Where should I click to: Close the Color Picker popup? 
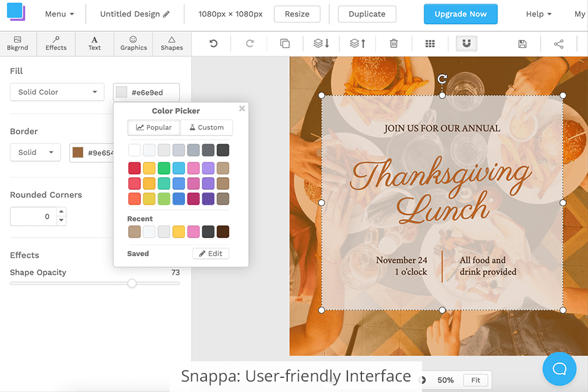tap(242, 108)
